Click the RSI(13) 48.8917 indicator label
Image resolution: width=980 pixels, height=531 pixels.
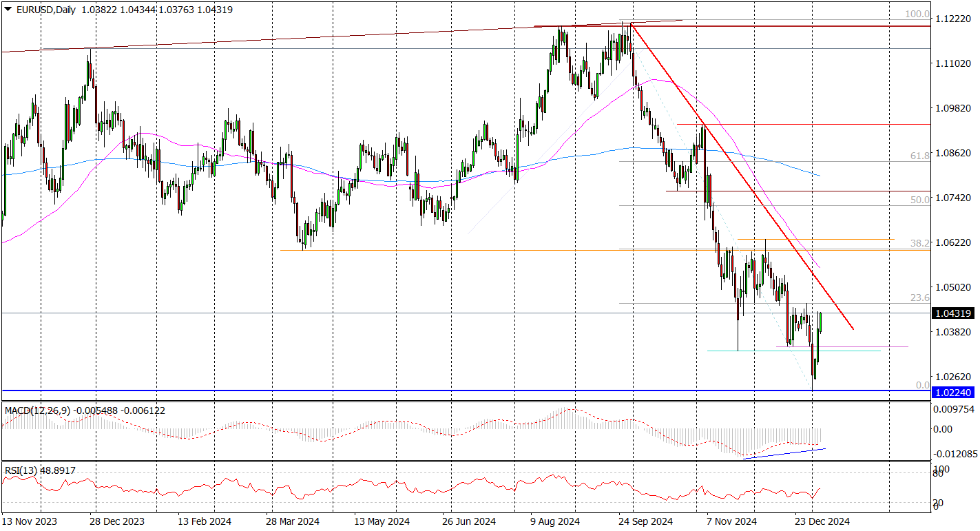click(40, 470)
